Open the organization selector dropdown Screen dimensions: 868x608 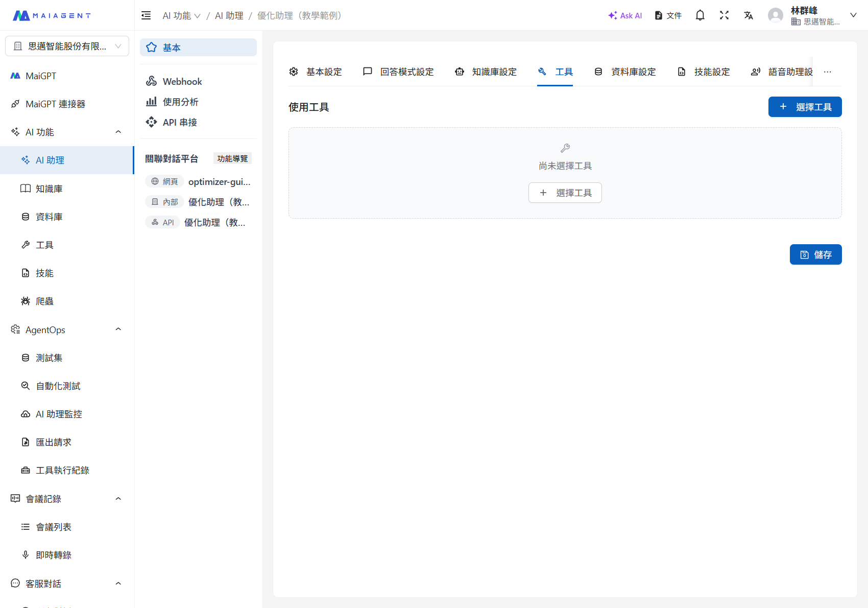point(67,46)
